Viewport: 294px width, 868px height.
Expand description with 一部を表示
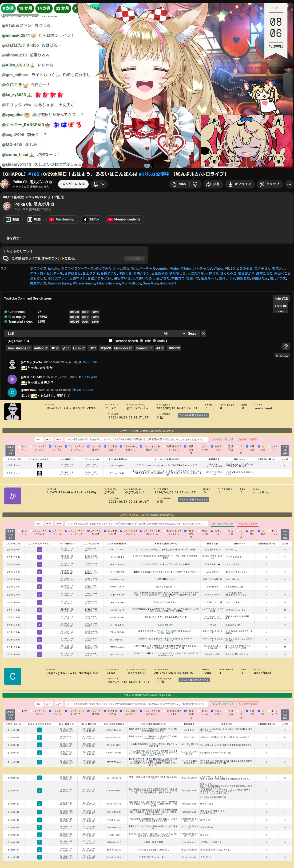coord(12,238)
